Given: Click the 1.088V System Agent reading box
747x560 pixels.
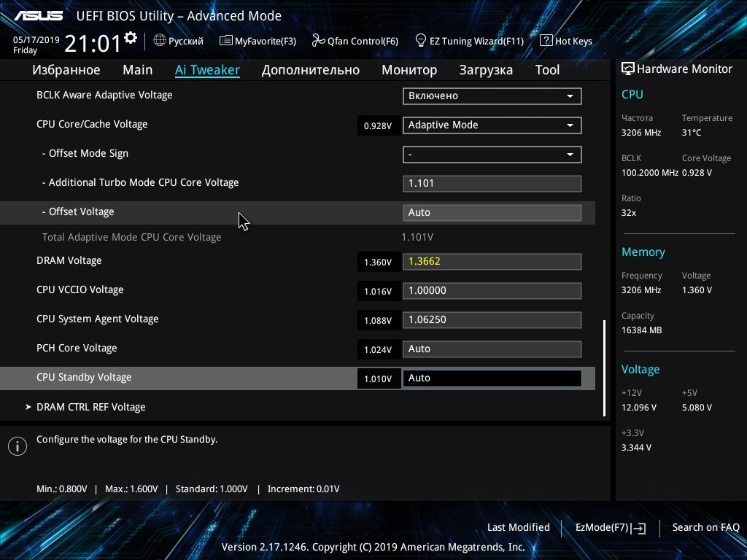Looking at the screenshot, I should pyautogui.click(x=379, y=321).
